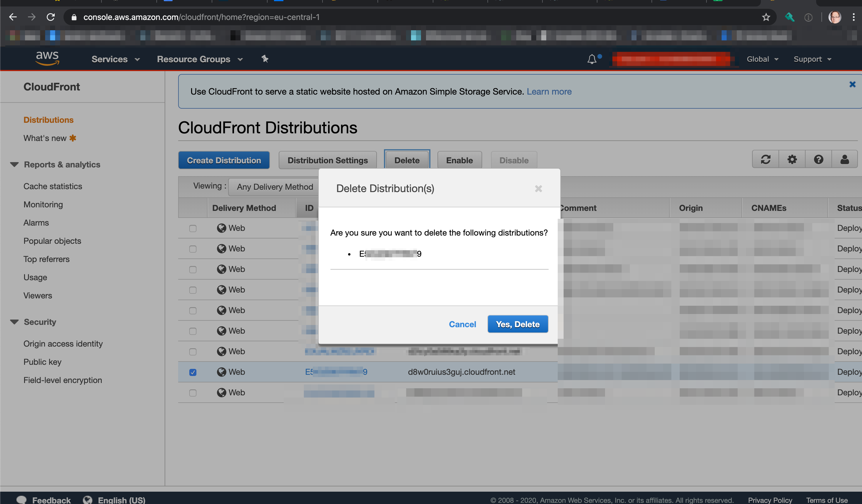Click the Learn more link
The width and height of the screenshot is (862, 504).
549,92
